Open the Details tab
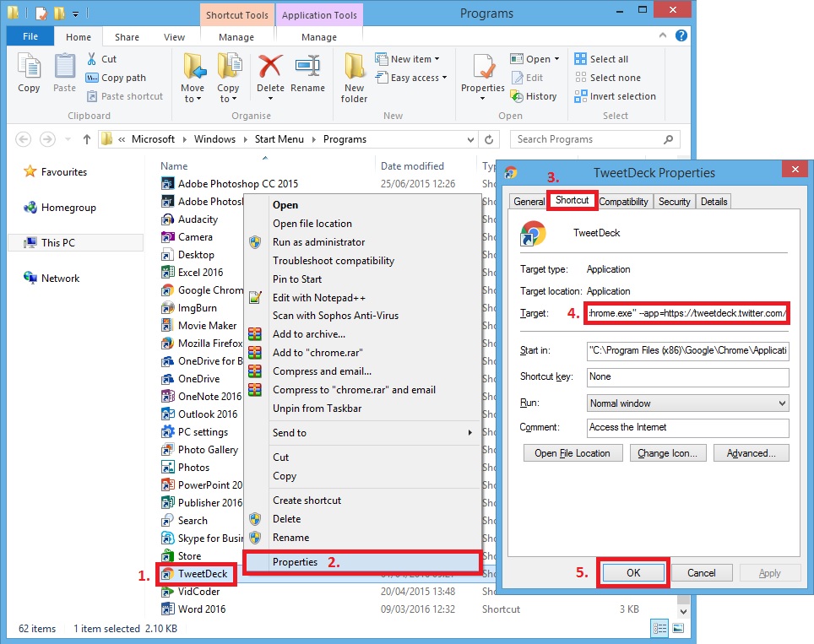 point(714,202)
